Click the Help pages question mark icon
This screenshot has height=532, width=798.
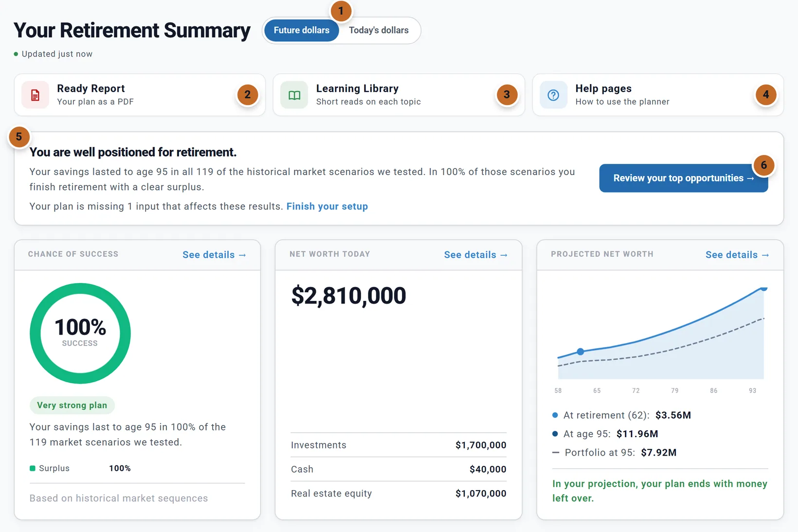[x=554, y=95]
